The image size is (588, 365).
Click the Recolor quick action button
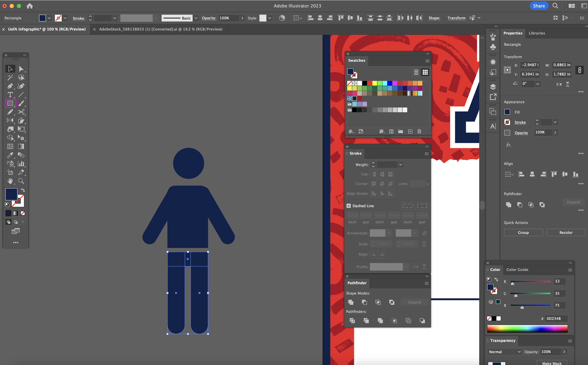pyautogui.click(x=566, y=233)
